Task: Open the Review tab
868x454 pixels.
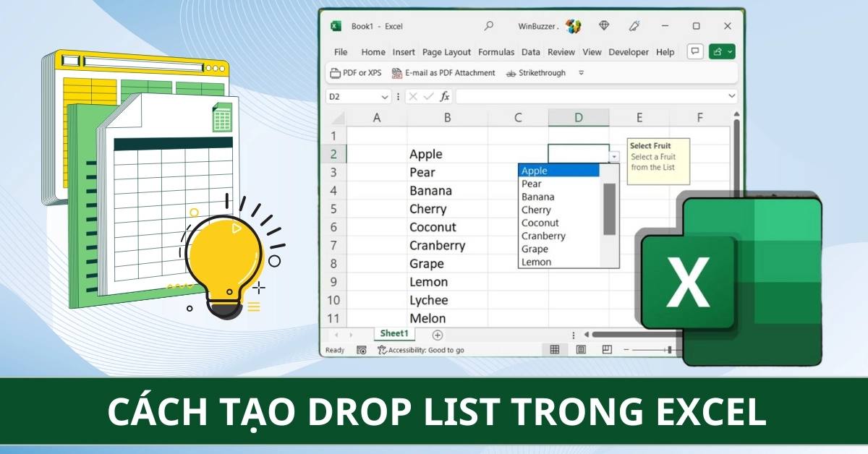Action: (561, 52)
